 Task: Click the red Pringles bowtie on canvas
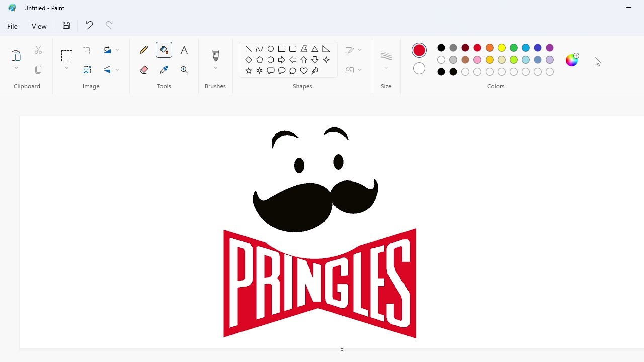pyautogui.click(x=319, y=283)
